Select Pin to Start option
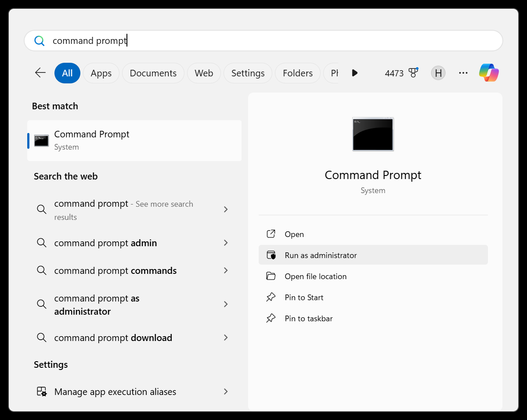Screen dimensions: 527x420 pyautogui.click(x=304, y=297)
